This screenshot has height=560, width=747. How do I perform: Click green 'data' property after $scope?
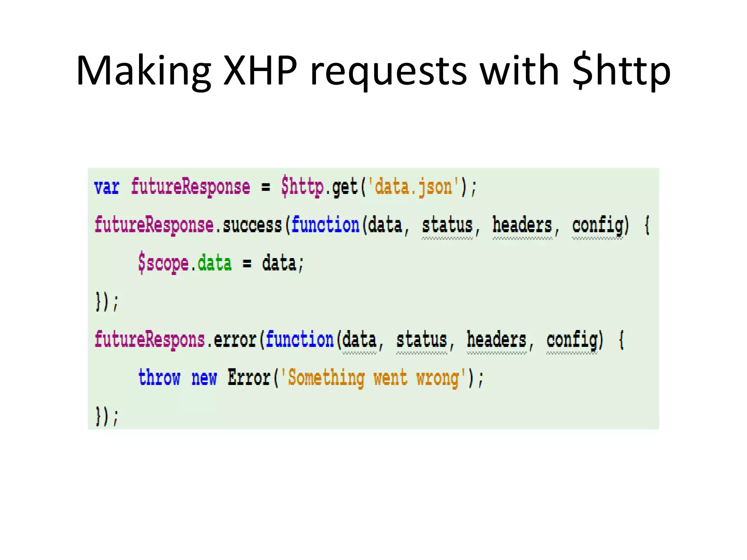(x=214, y=263)
